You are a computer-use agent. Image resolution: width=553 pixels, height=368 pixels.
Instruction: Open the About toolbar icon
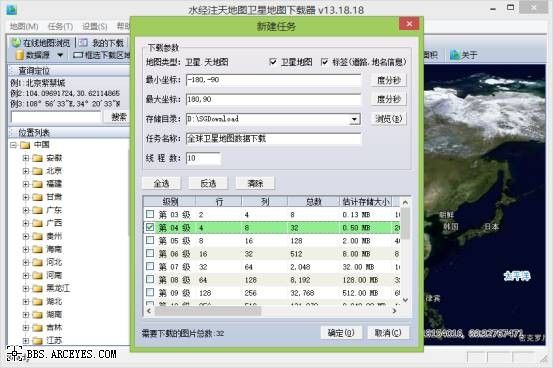(x=455, y=55)
